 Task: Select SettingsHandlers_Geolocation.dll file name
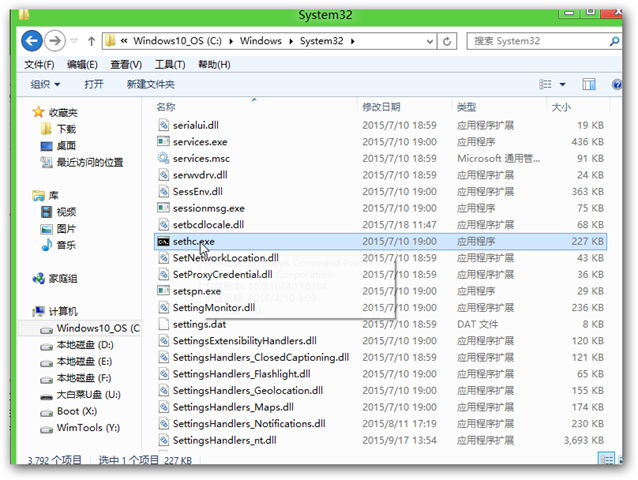pyautogui.click(x=248, y=391)
